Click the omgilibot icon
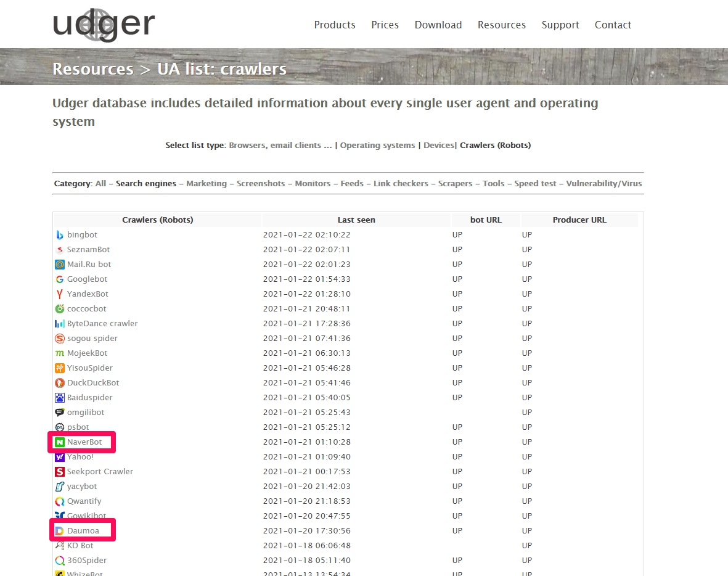Screen dimensions: 728x576 [x=59, y=413]
